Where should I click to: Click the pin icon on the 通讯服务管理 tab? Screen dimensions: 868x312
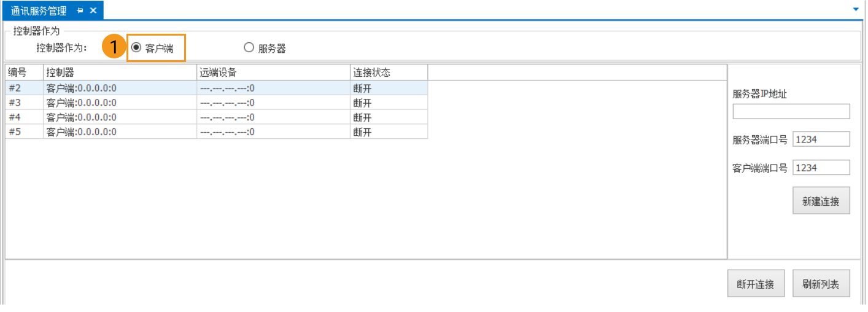pyautogui.click(x=80, y=10)
